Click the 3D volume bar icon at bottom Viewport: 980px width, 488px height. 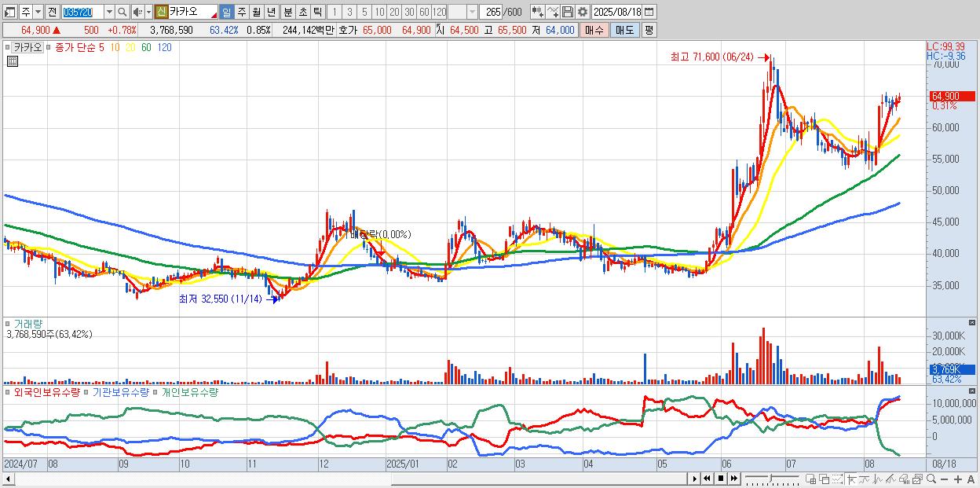[904, 479]
